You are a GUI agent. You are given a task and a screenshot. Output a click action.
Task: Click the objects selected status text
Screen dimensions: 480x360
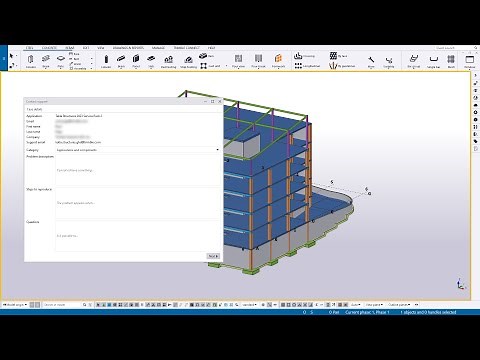coord(428,312)
